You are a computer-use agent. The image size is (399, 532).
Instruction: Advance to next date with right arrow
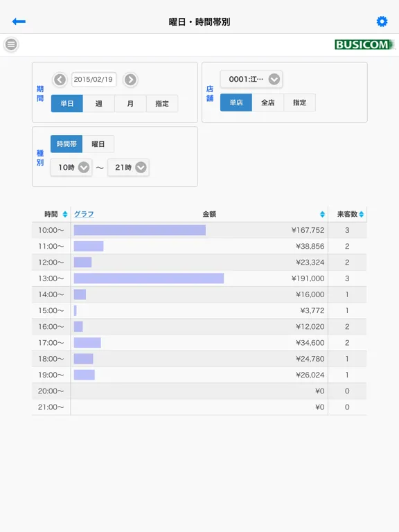(131, 80)
